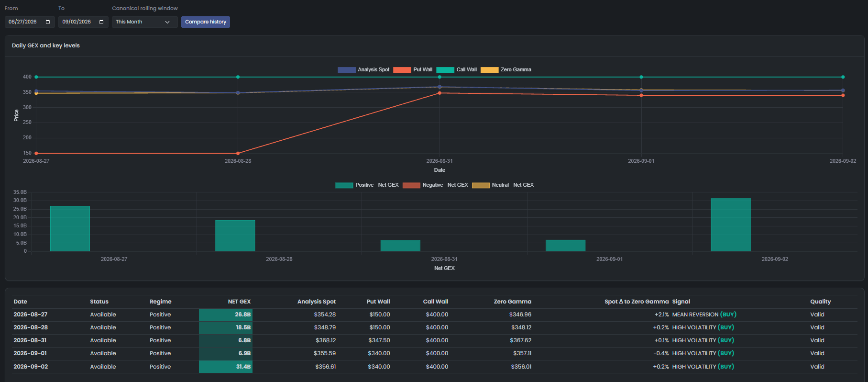Toggle the Put Wall legend swatch

pyautogui.click(x=402, y=70)
